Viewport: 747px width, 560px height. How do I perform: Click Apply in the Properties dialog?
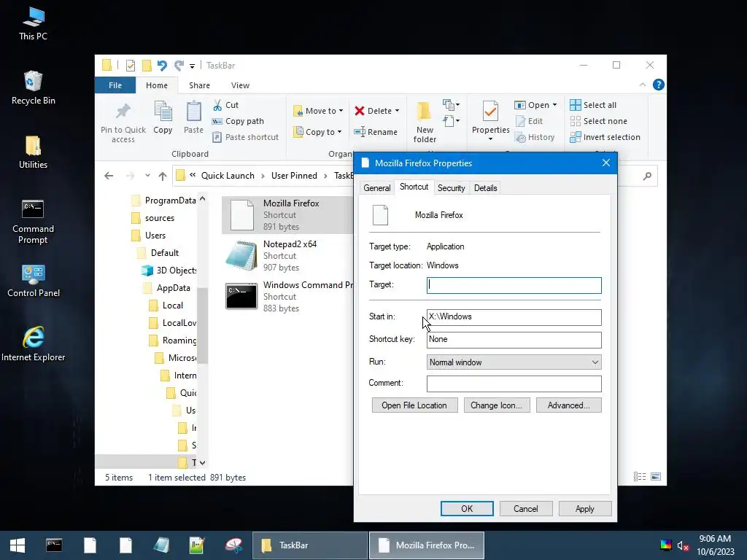click(584, 508)
